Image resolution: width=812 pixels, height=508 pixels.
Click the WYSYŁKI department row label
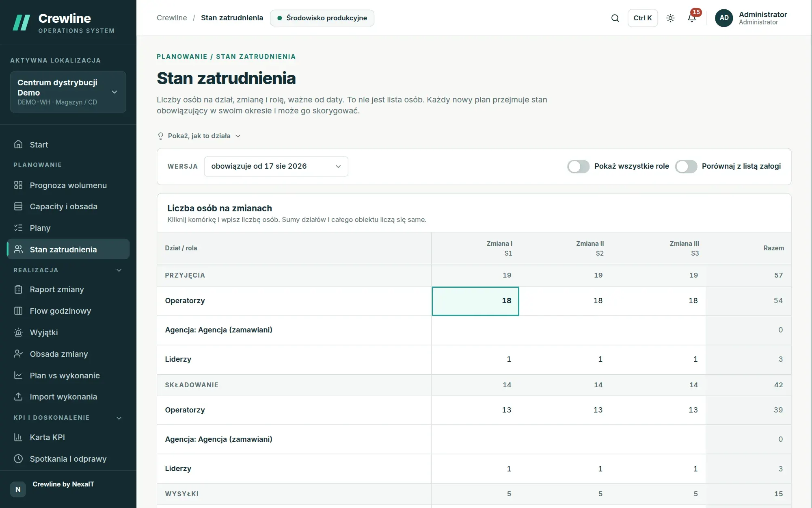pos(182,494)
